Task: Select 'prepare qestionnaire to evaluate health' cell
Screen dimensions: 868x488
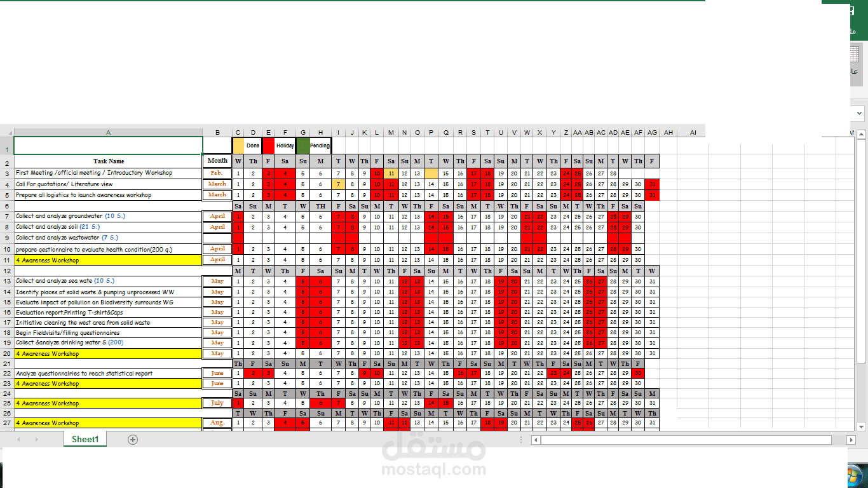Action: (108, 249)
